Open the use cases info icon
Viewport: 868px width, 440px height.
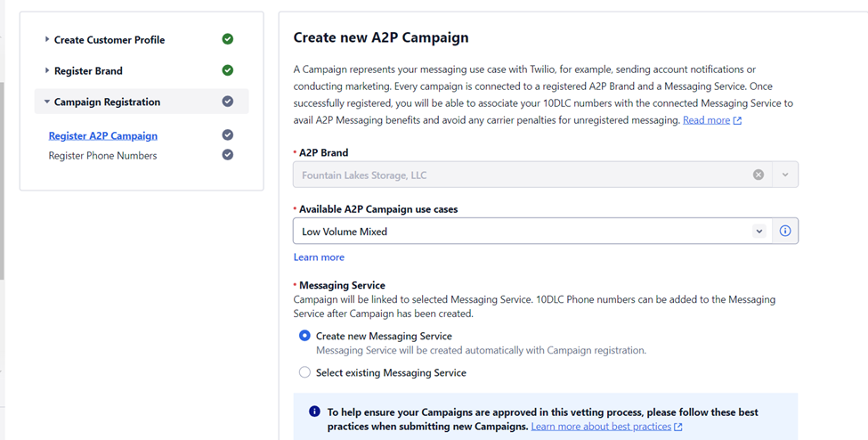point(785,231)
